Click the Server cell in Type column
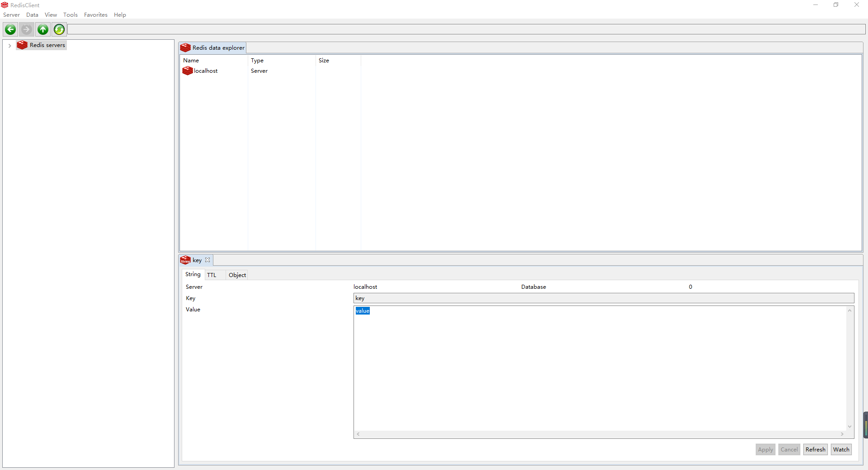The height and width of the screenshot is (470, 868). pyautogui.click(x=259, y=71)
